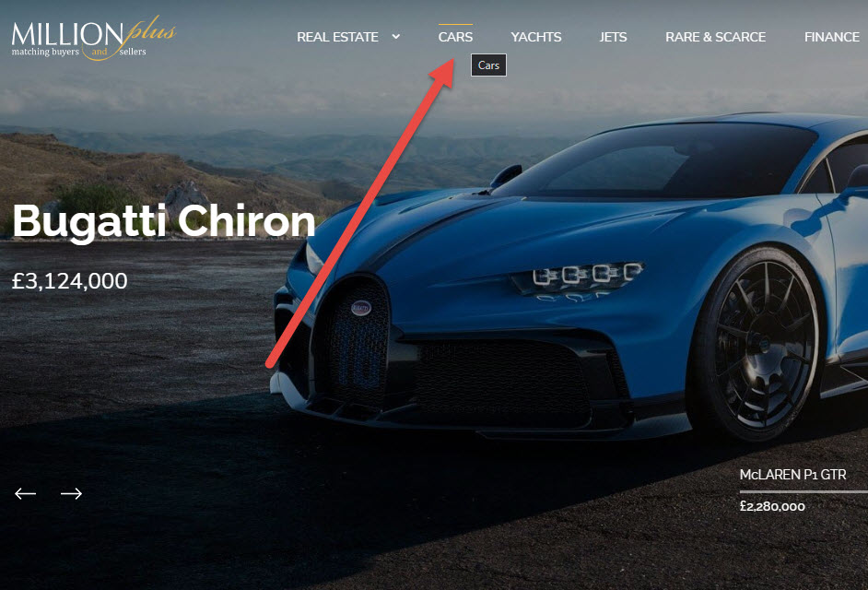
Task: Go to previous slide with left arrow
Action: pyautogui.click(x=26, y=493)
